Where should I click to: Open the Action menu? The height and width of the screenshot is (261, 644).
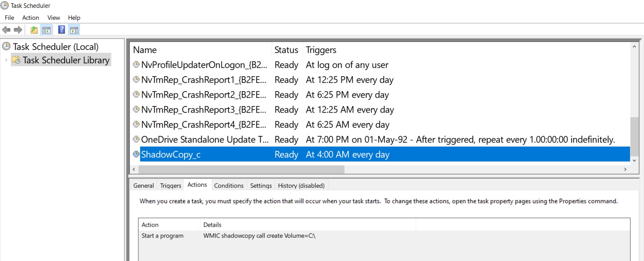pos(30,18)
